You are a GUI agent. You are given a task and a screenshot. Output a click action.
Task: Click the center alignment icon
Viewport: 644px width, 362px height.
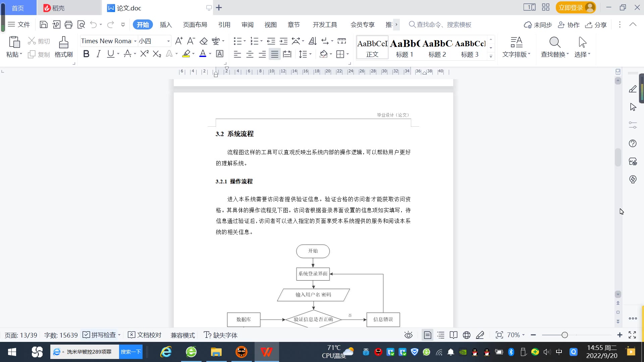250,54
